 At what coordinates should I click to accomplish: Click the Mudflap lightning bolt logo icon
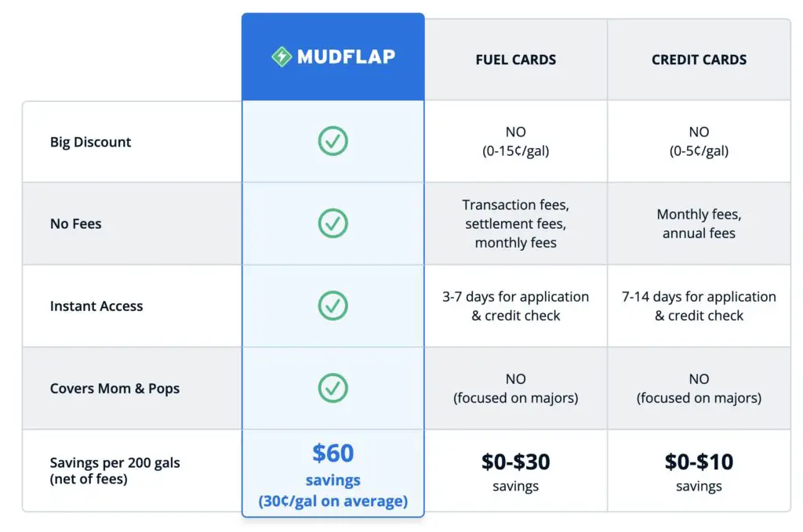[282, 56]
